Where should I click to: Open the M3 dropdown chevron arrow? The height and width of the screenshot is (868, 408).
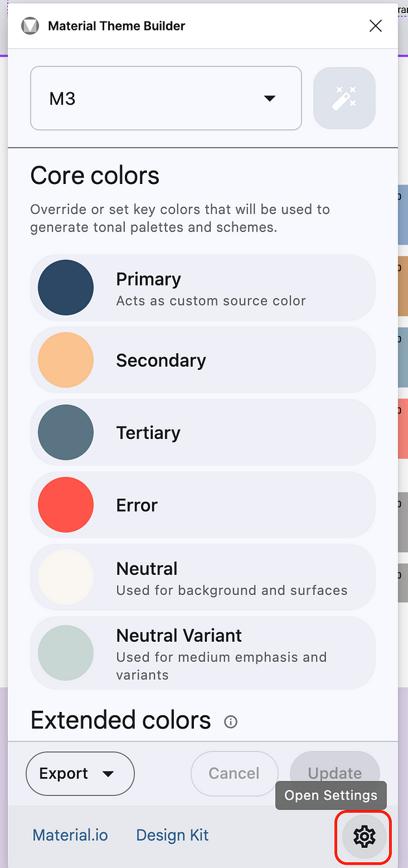click(x=269, y=98)
